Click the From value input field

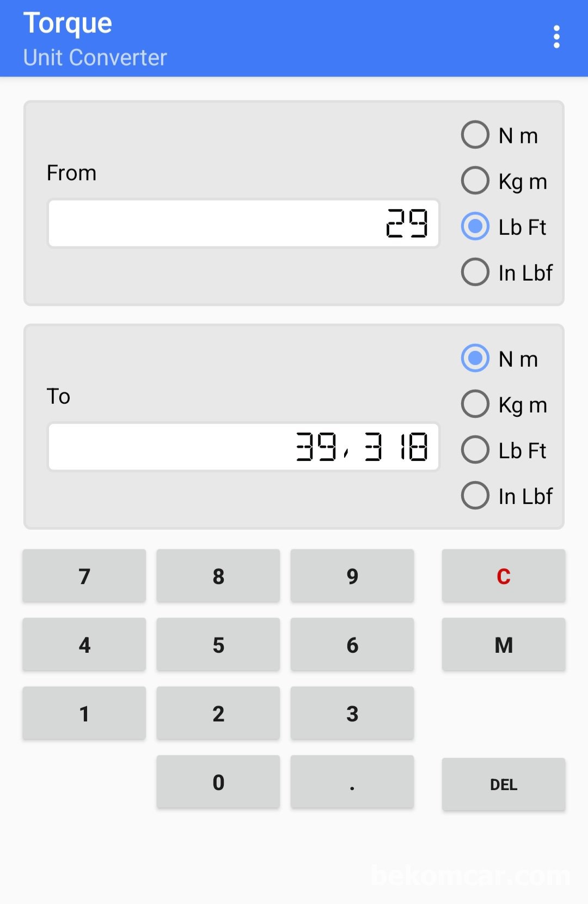point(243,223)
